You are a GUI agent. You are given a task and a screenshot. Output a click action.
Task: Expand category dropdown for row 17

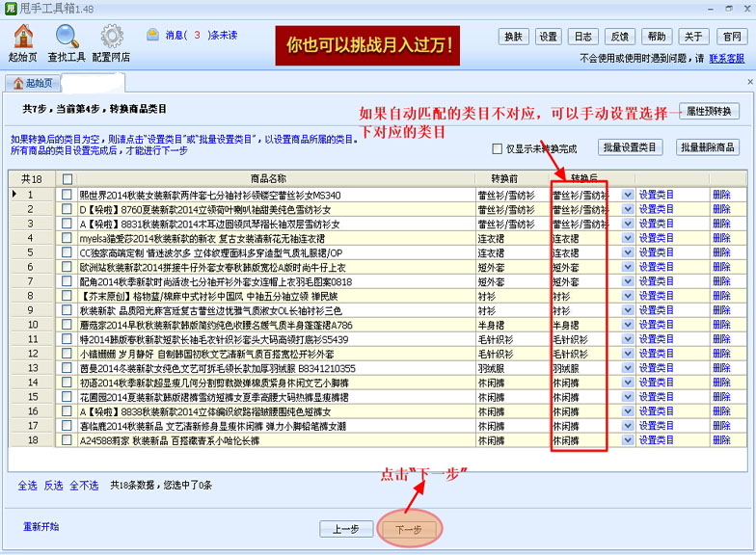627,426
